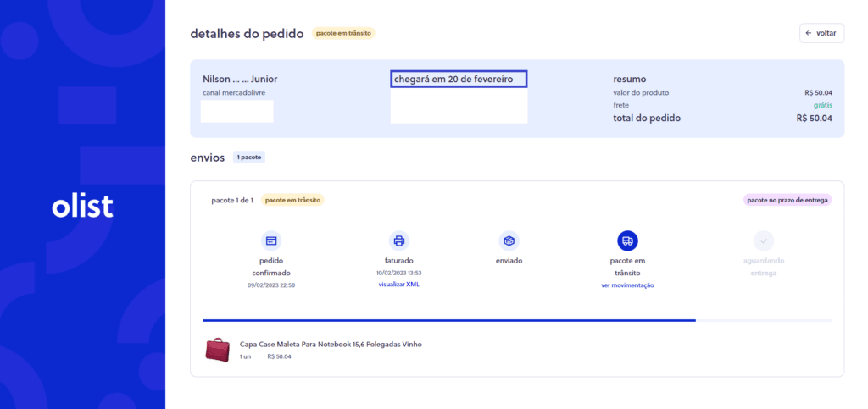This screenshot has width=868, height=409.
Task: Click the date 10/02/2023 13:53
Action: click(398, 273)
